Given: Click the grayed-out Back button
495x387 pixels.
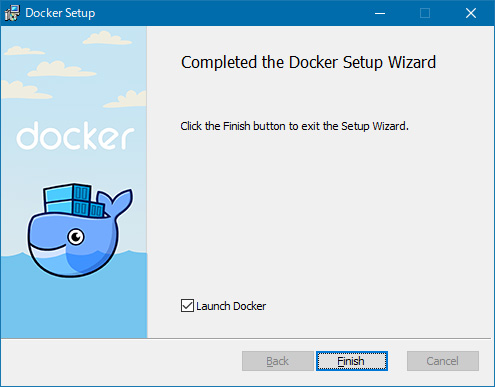Looking at the screenshot, I should click(278, 361).
